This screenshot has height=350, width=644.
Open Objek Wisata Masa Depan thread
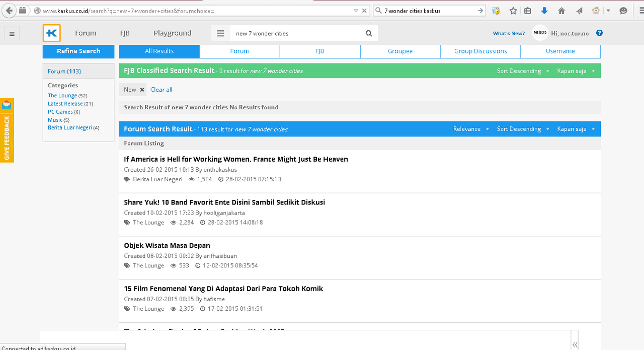pos(167,246)
